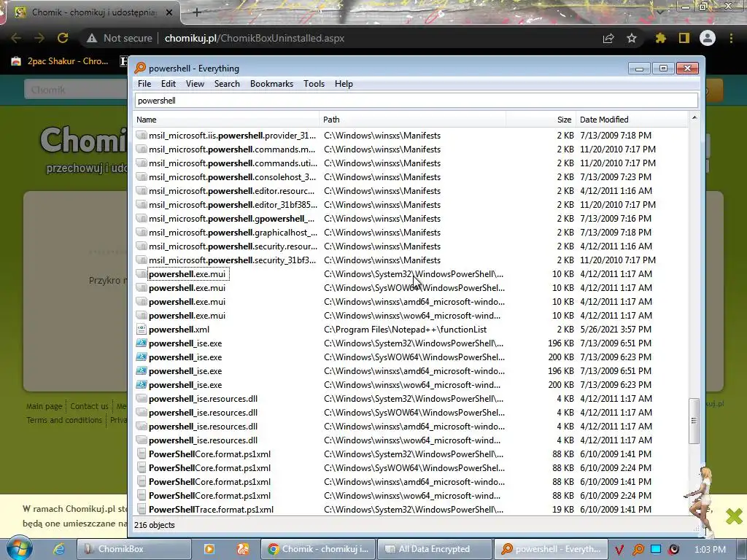Select powershell_ise.resources.dll icon in System32 row
This screenshot has height=560, width=747.
141,399
